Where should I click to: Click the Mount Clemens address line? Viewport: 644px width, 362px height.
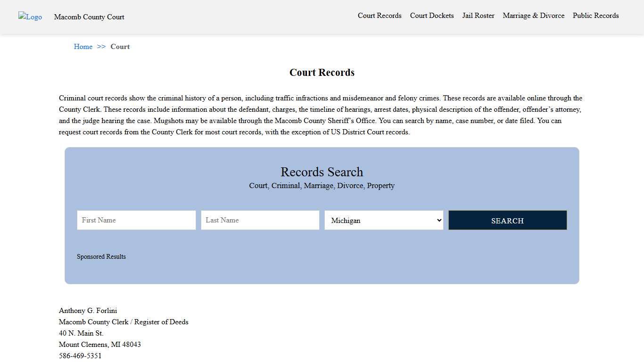(99, 345)
